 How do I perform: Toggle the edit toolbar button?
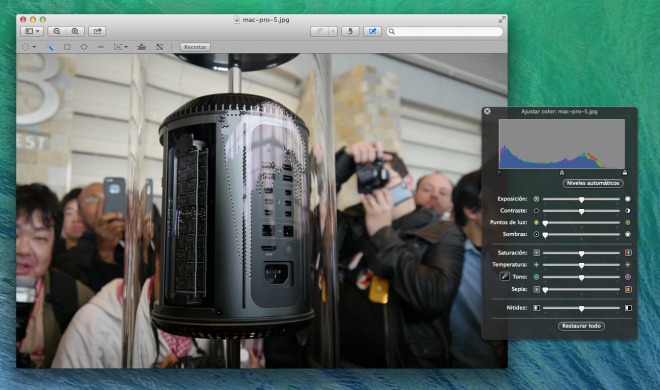pyautogui.click(x=373, y=31)
